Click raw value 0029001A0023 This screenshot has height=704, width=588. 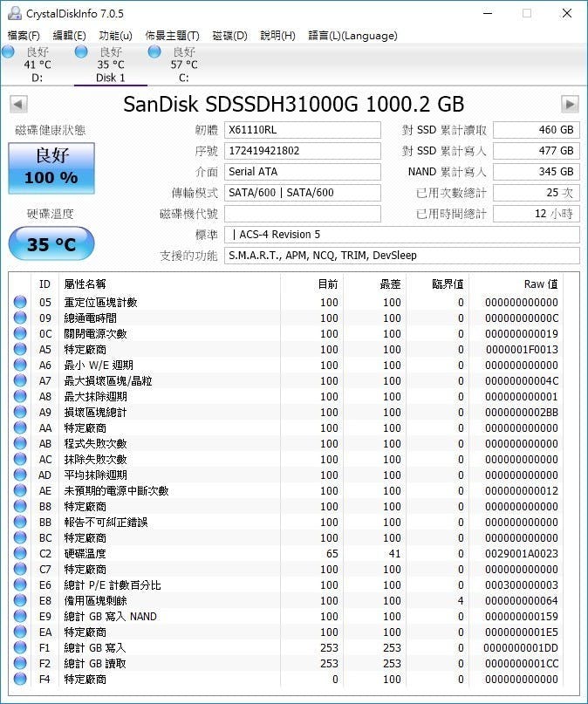tap(522, 554)
